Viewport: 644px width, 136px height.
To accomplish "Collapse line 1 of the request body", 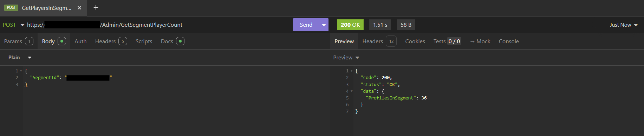I will coord(21,71).
